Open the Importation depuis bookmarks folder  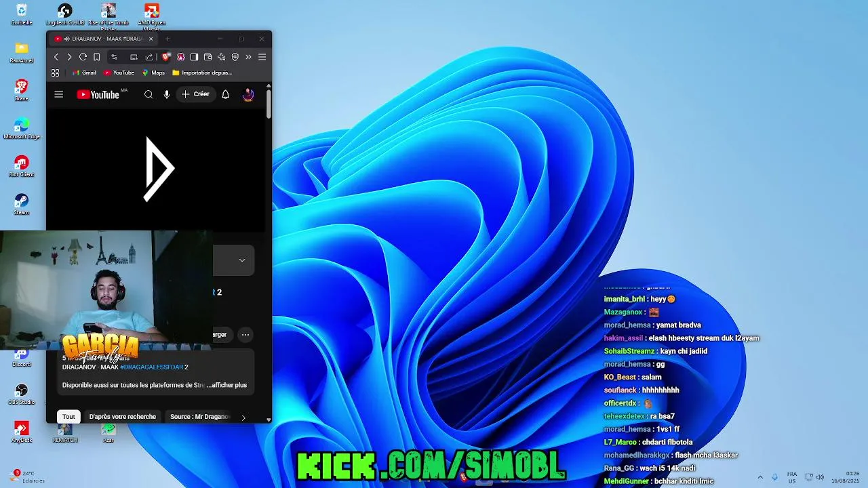(202, 73)
